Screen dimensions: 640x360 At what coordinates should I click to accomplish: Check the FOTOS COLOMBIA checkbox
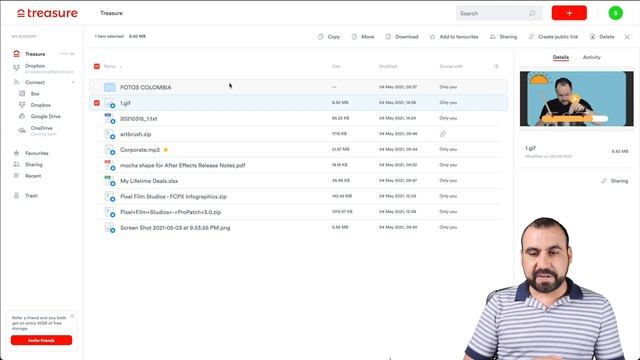(x=97, y=87)
